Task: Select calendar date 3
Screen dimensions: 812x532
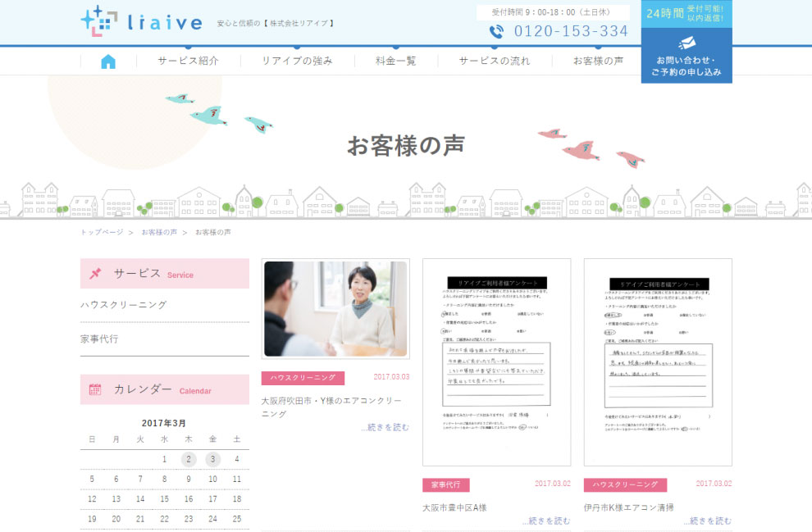Action: tap(212, 459)
